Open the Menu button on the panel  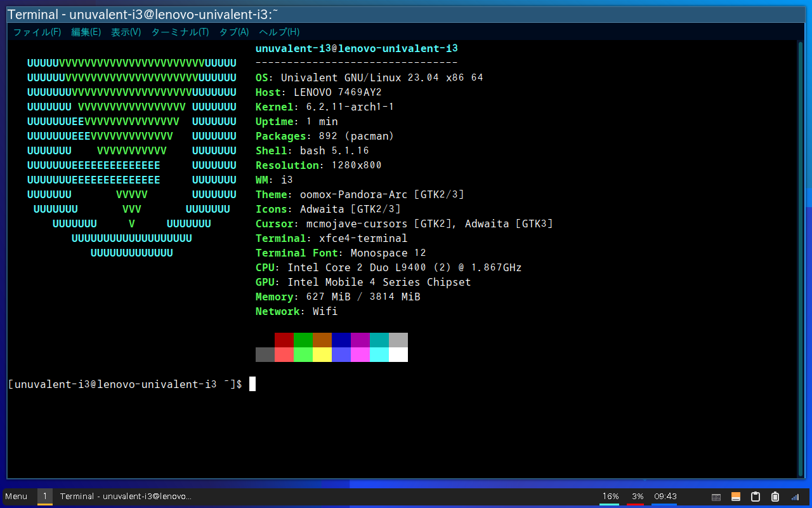click(x=16, y=497)
